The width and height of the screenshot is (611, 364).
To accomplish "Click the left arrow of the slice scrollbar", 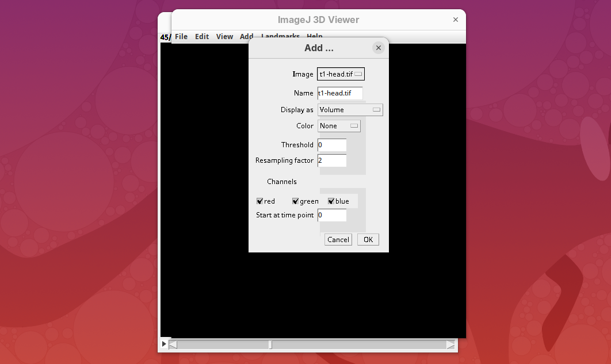I will (x=173, y=345).
